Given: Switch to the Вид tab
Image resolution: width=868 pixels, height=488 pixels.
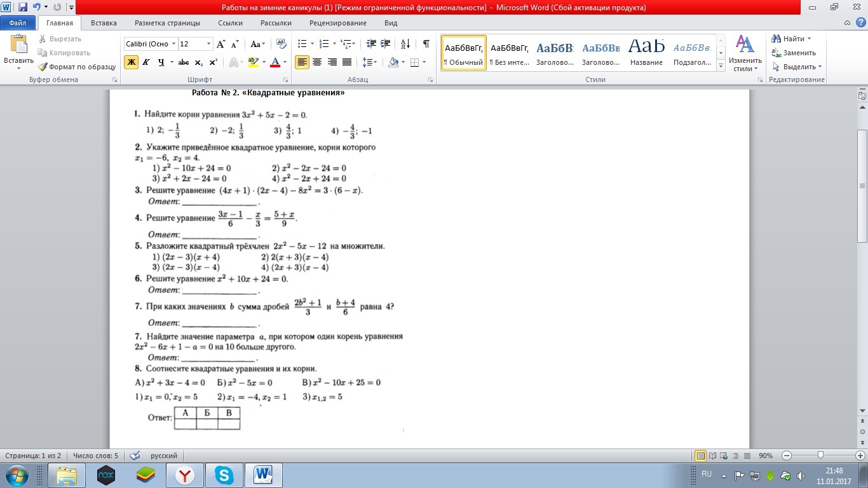Looking at the screenshot, I should click(391, 23).
